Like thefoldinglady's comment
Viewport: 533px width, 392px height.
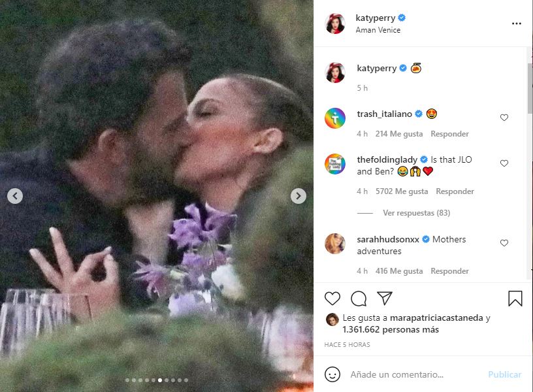[x=504, y=163]
